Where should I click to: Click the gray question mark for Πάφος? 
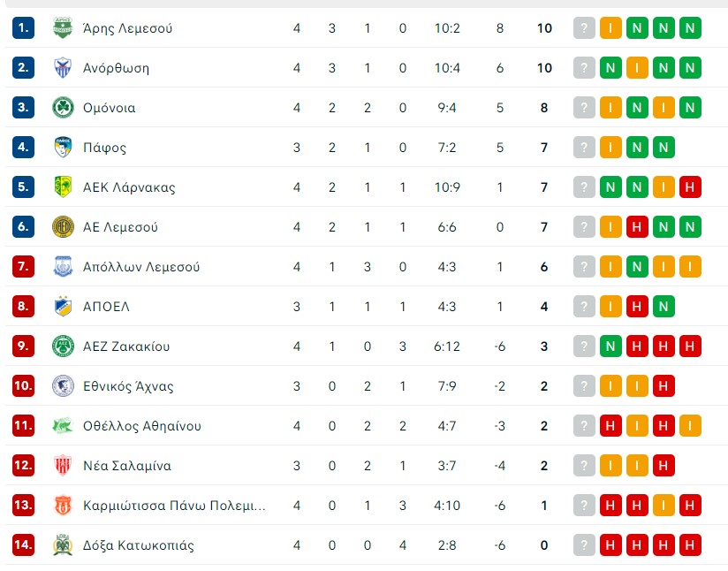coord(584,148)
